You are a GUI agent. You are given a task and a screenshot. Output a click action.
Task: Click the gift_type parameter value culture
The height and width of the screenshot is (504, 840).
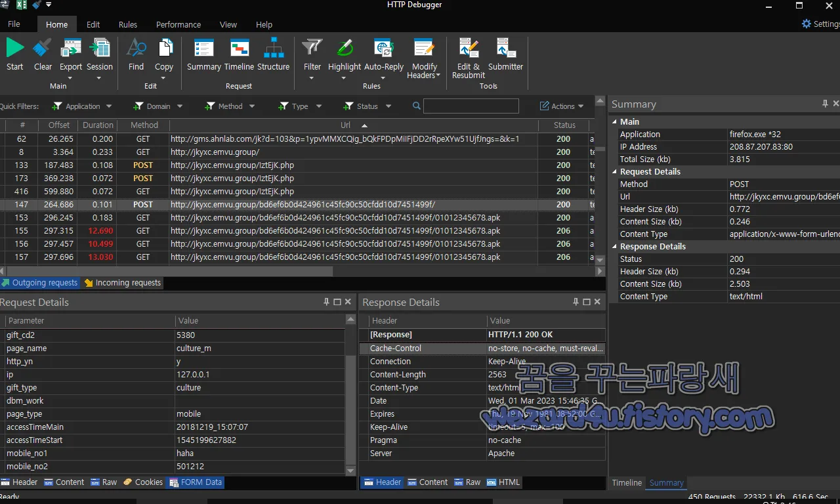188,387
